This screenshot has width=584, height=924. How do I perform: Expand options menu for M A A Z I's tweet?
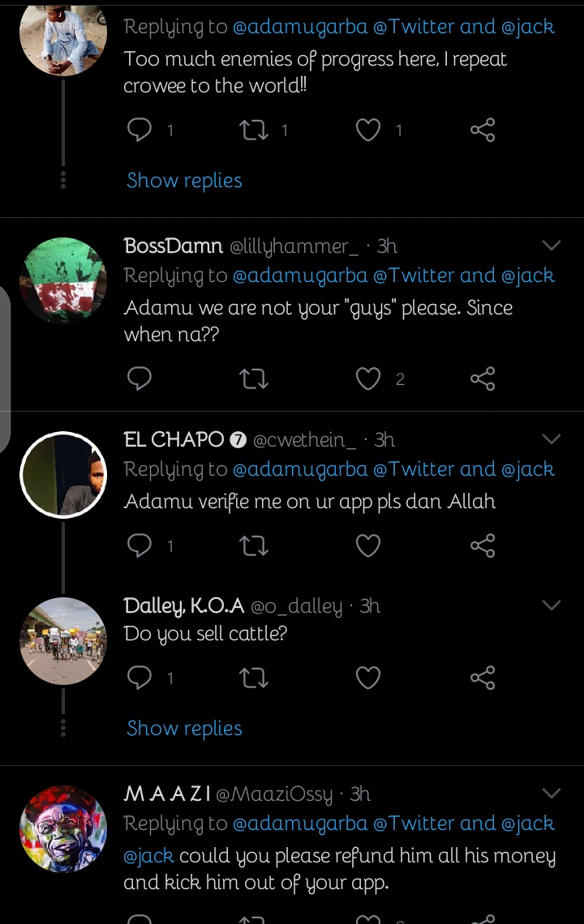pyautogui.click(x=552, y=793)
